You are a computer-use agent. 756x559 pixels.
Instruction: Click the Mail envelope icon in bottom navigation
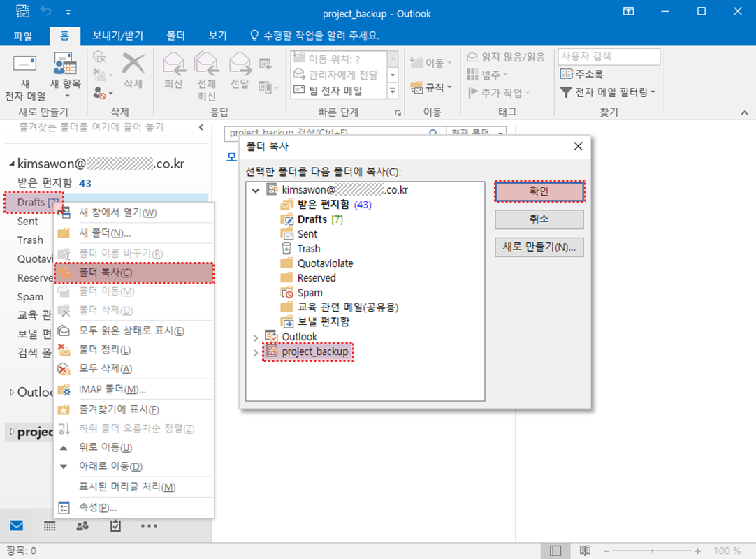[x=17, y=525]
